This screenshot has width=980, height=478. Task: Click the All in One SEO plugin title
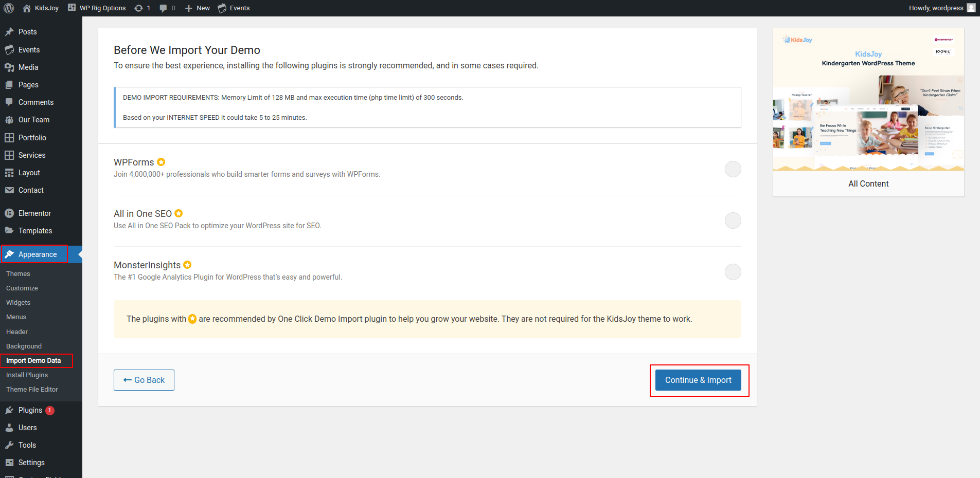[x=142, y=214]
